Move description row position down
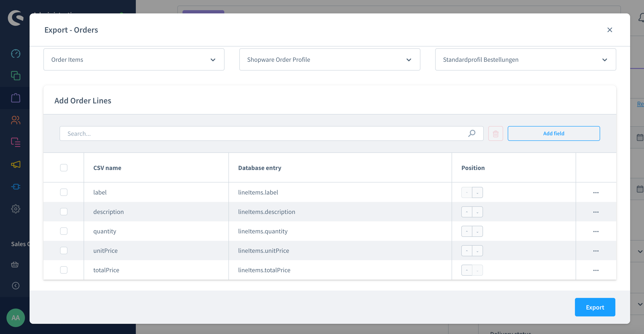Screen dimensions: 644x334 (x=477, y=212)
